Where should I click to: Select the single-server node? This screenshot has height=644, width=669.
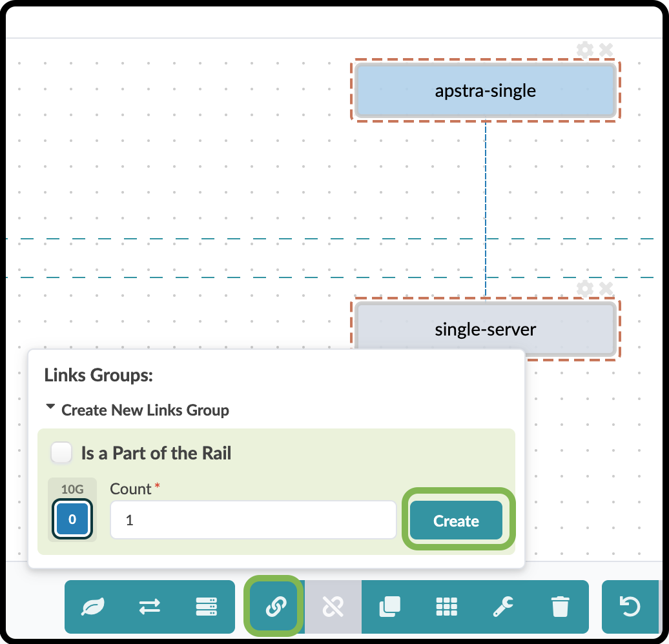pyautogui.click(x=486, y=329)
